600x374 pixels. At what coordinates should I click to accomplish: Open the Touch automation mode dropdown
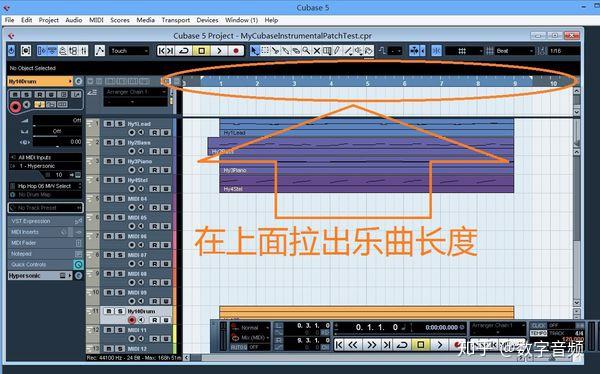point(129,51)
